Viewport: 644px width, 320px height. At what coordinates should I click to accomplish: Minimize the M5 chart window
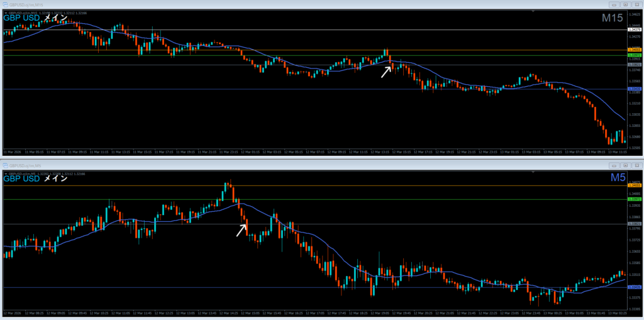pos(613,165)
